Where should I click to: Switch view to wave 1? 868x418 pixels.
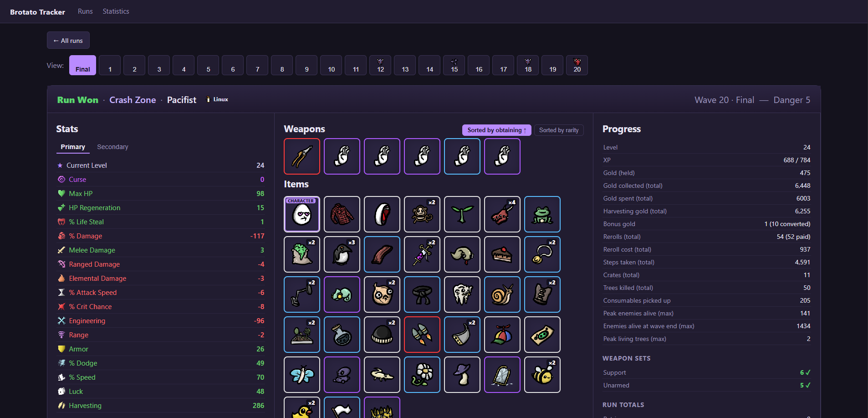pos(110,65)
